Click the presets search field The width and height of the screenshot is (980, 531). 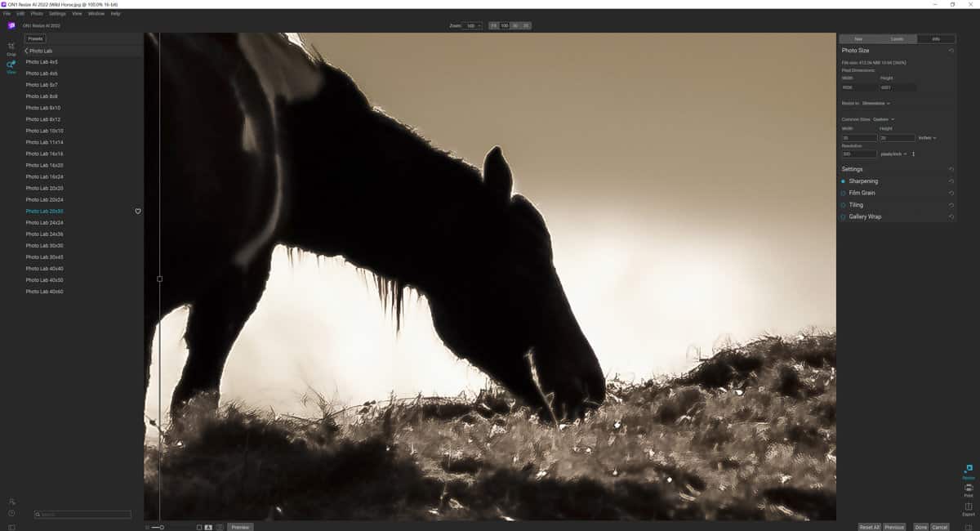tap(82, 515)
